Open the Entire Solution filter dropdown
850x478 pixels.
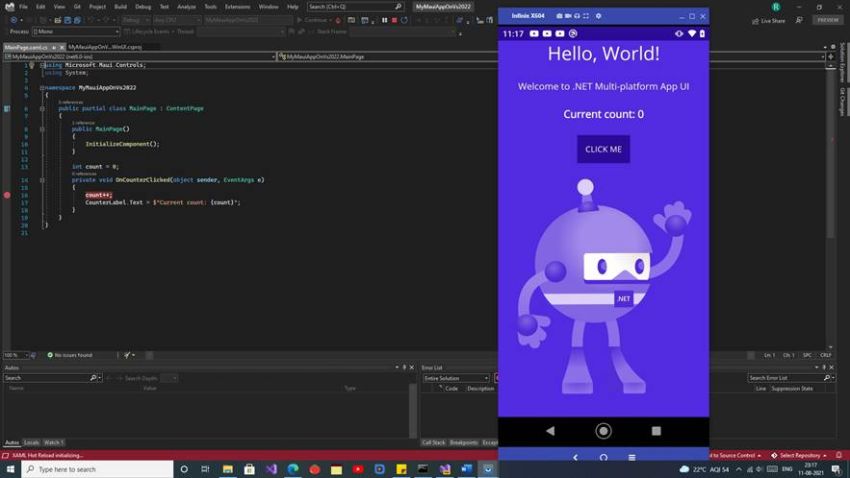pos(456,378)
